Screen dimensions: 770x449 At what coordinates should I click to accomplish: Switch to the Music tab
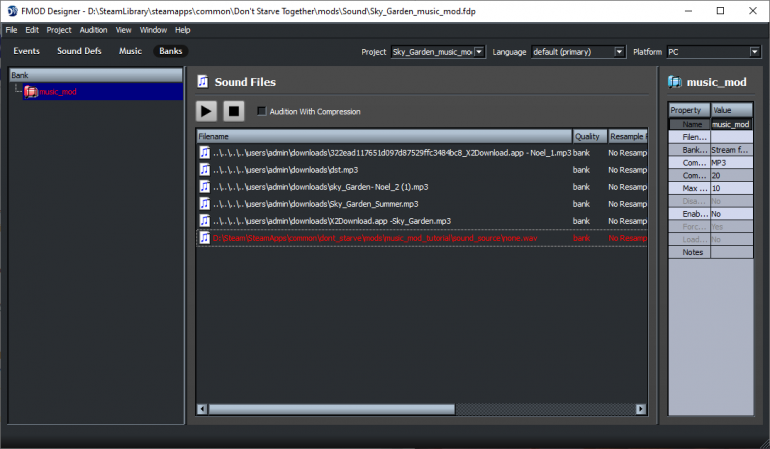130,51
